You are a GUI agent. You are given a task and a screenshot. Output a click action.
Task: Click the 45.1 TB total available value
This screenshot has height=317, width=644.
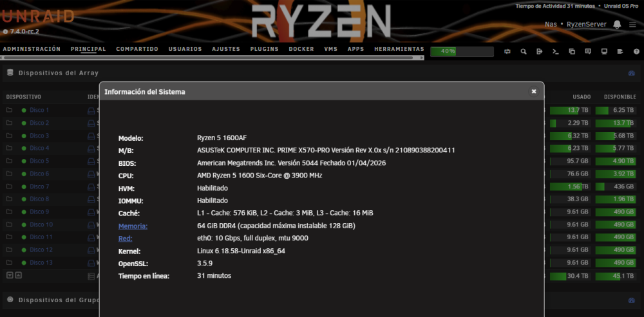coord(623,276)
